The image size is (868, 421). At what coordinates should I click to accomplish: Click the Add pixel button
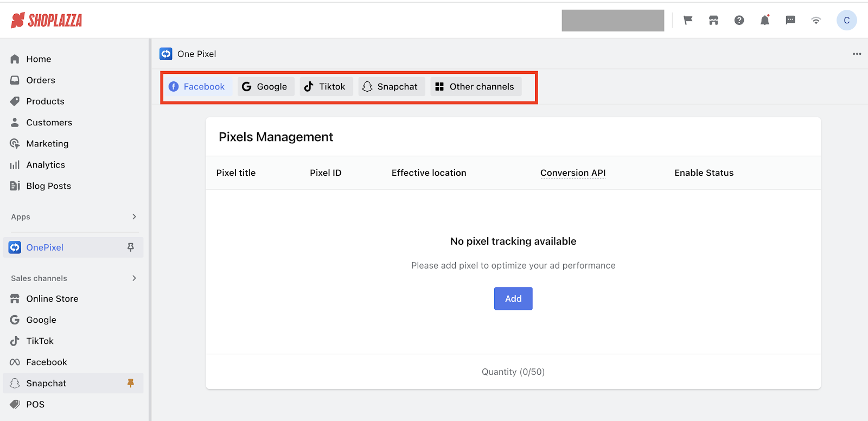pos(513,299)
